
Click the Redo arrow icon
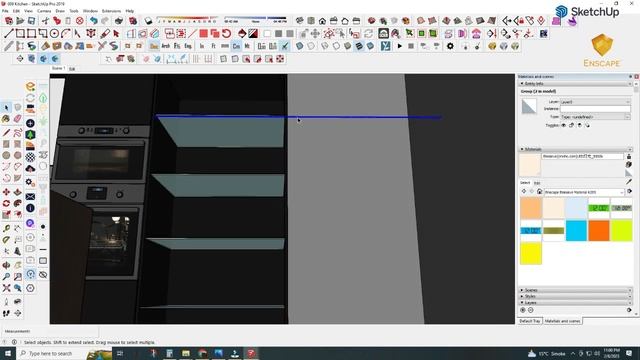pyautogui.click(x=105, y=21)
